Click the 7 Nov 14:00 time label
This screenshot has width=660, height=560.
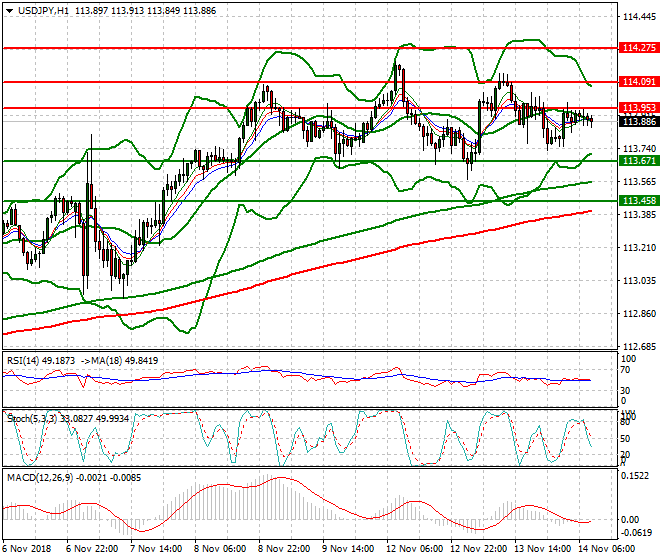click(x=156, y=549)
